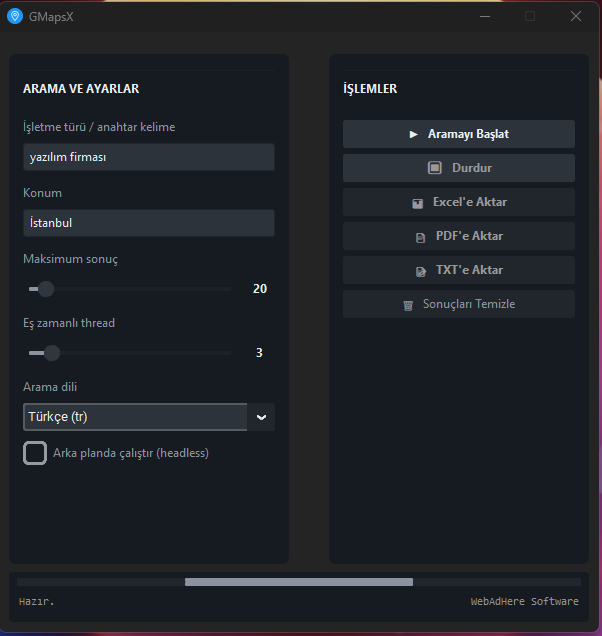Click the İŞLEMLER heading
602x636 pixels.
coord(370,89)
